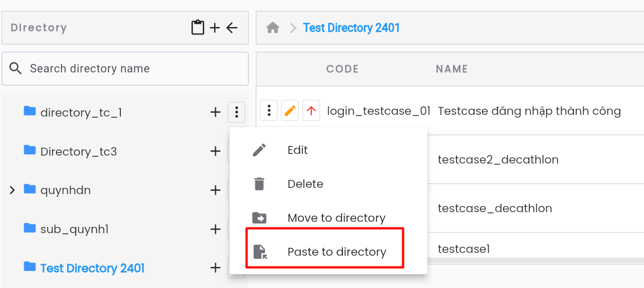Add subdirectory to quynhdn via plus
Screen dimensions: 644x288
pos(215,190)
